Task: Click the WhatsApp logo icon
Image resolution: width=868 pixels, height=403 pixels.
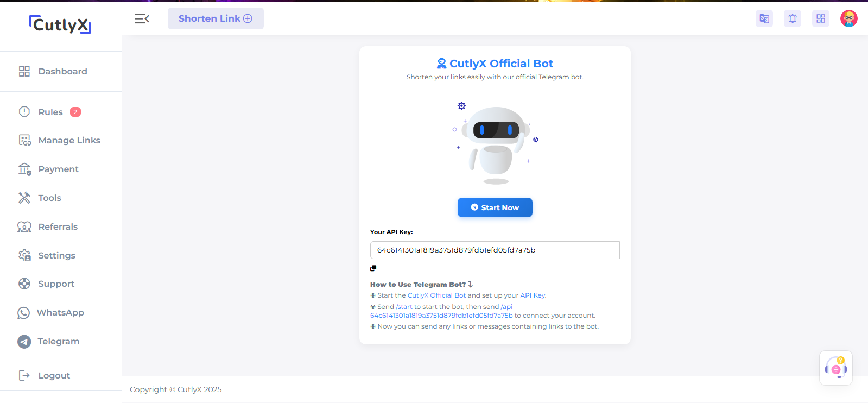Action: (24, 313)
